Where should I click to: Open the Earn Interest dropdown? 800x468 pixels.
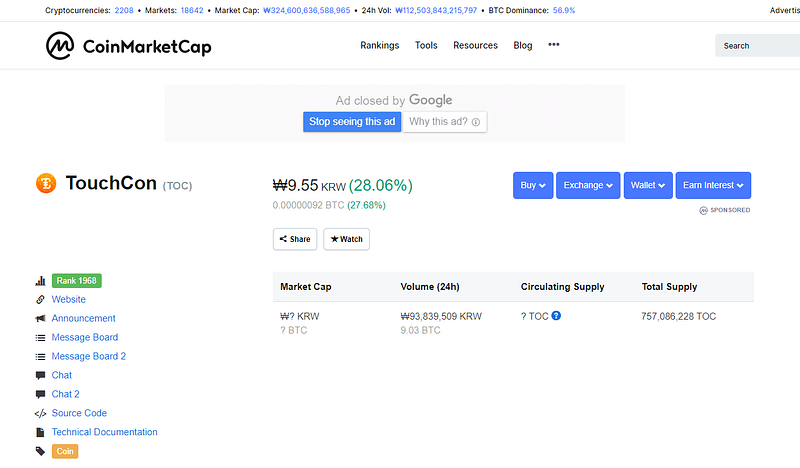coord(713,185)
